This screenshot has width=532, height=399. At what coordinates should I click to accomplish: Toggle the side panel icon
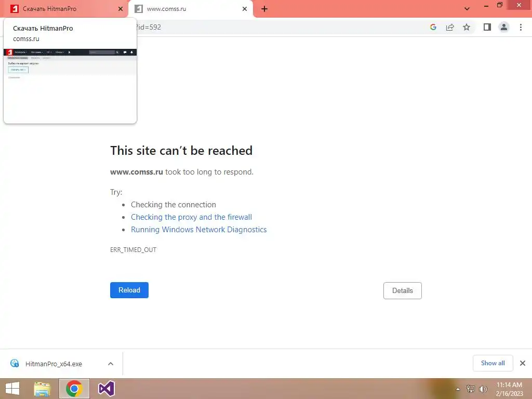[x=487, y=27]
